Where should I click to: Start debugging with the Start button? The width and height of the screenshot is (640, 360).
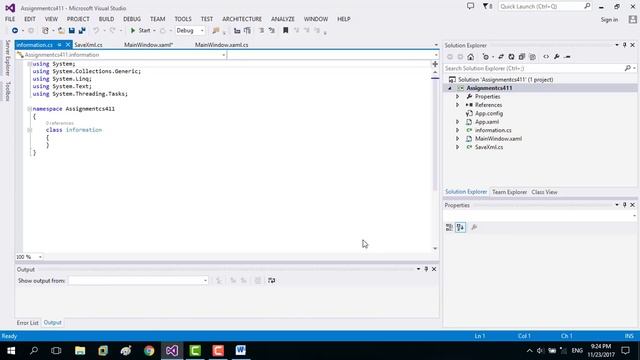click(x=140, y=31)
